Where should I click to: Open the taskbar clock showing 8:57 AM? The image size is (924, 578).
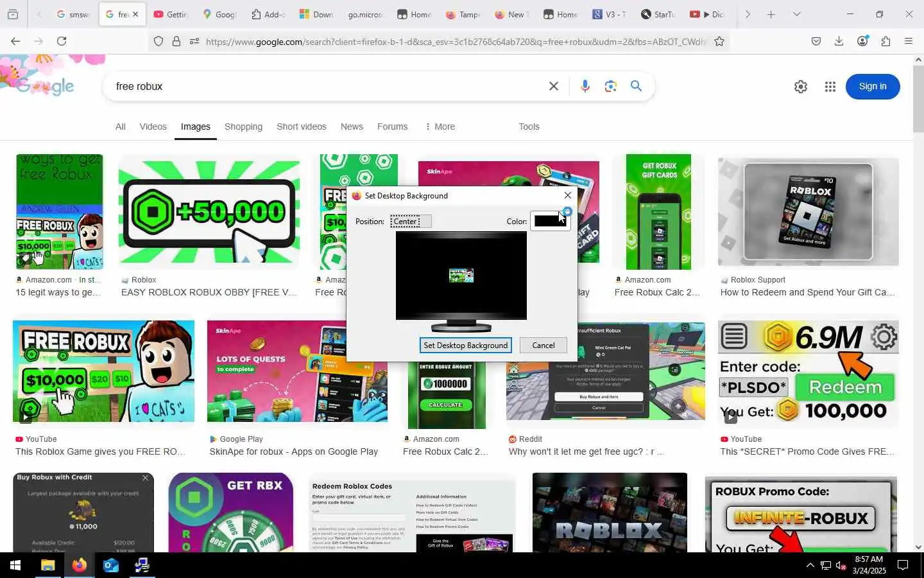(869, 565)
